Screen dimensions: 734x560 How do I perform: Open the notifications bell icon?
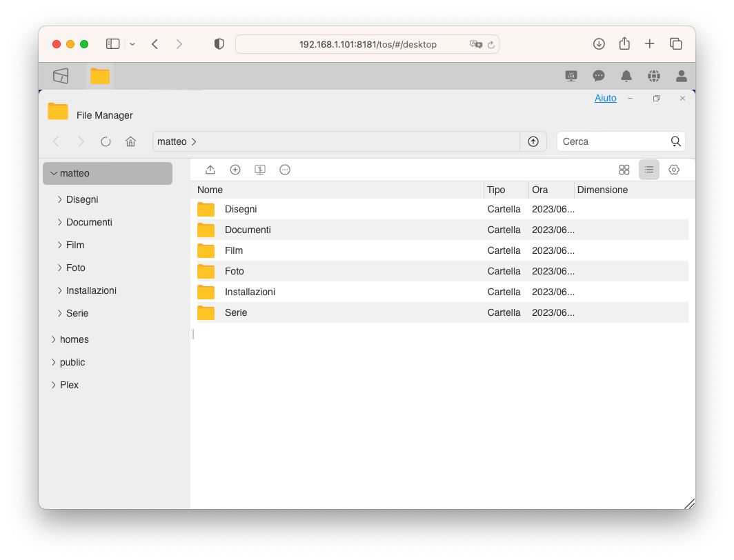(x=626, y=76)
